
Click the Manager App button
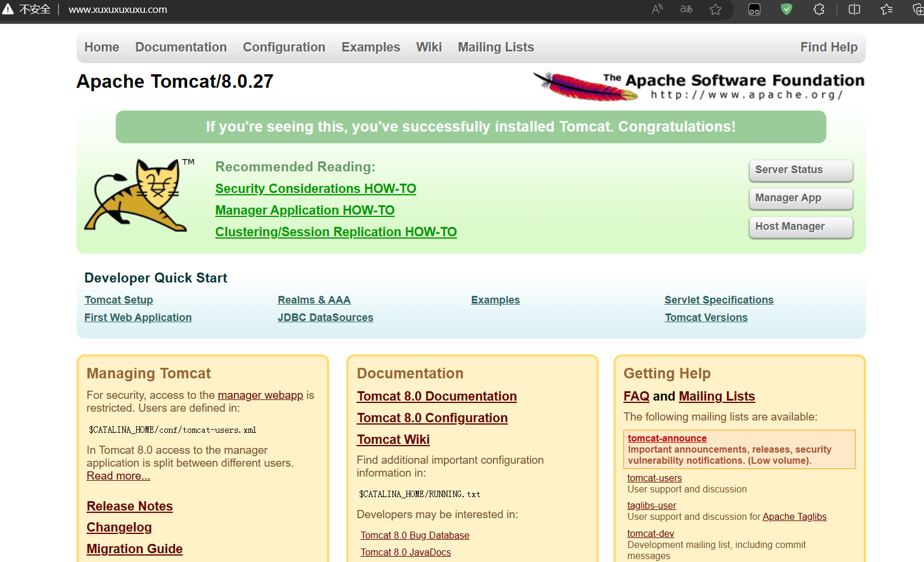tap(801, 198)
